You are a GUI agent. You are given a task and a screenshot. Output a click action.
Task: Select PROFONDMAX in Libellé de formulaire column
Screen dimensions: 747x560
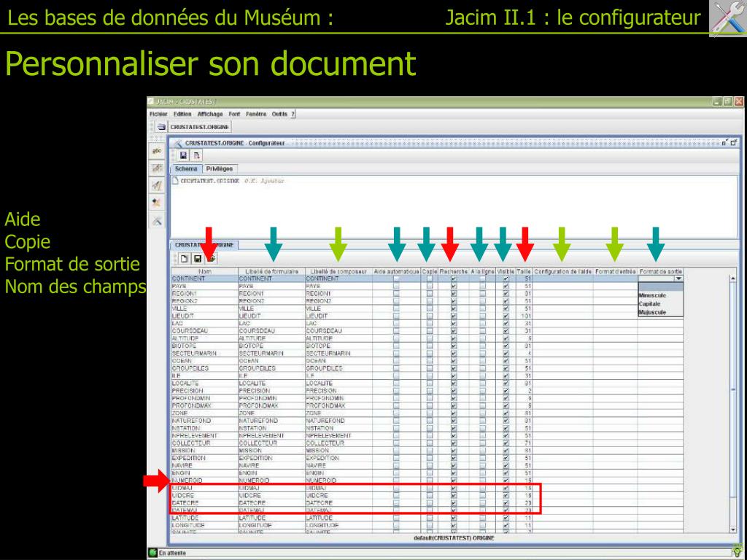271,405
